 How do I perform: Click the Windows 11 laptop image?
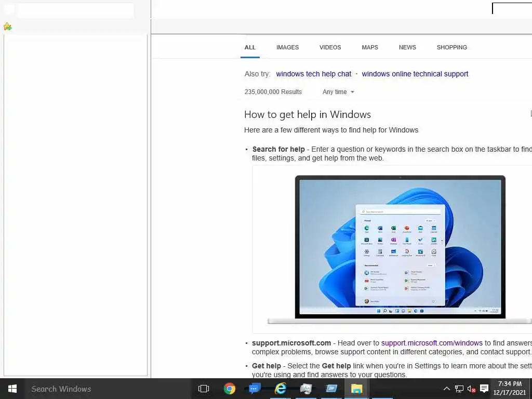[400, 249]
